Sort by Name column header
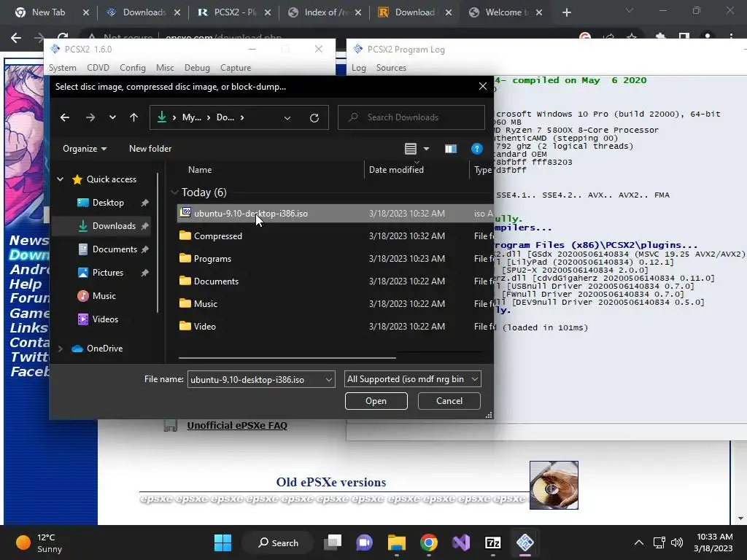Screen dimensions: 747x560 (200, 170)
